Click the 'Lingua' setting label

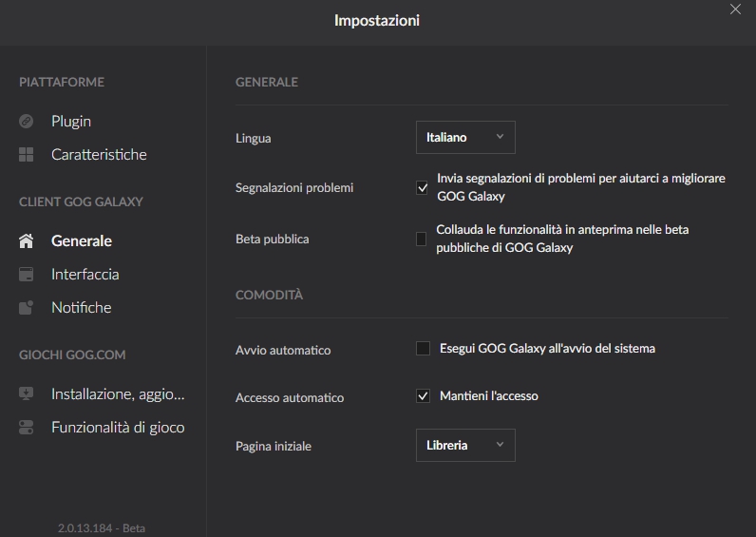[x=254, y=139]
